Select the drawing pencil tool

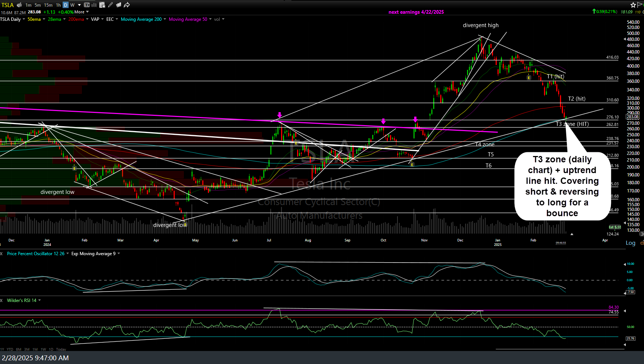(110, 5)
